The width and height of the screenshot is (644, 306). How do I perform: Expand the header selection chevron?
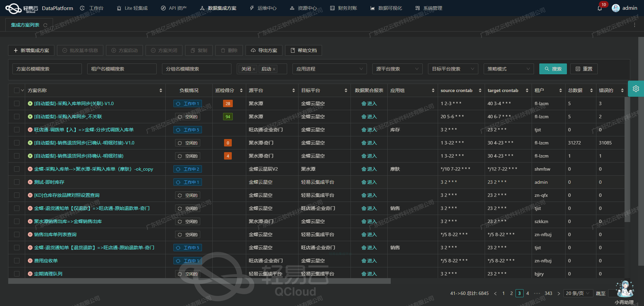coord(22,90)
